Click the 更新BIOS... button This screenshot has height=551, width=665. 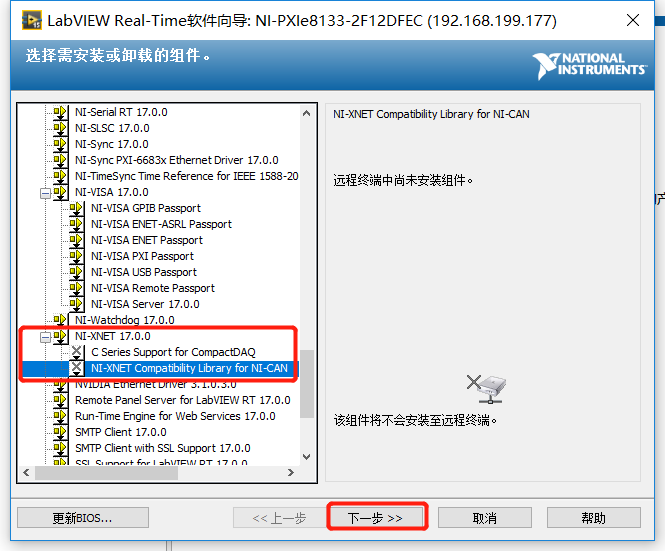[83, 518]
